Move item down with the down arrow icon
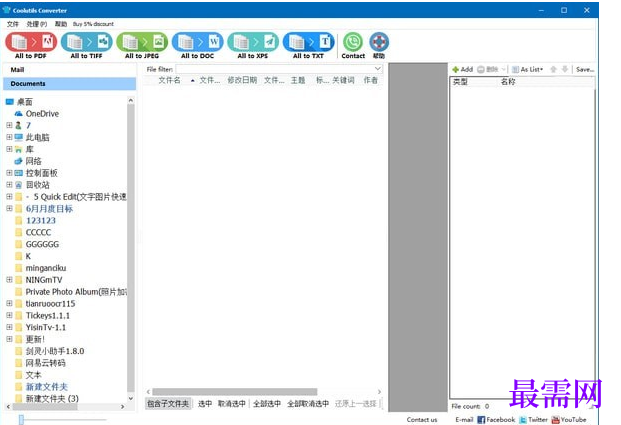 tap(565, 69)
